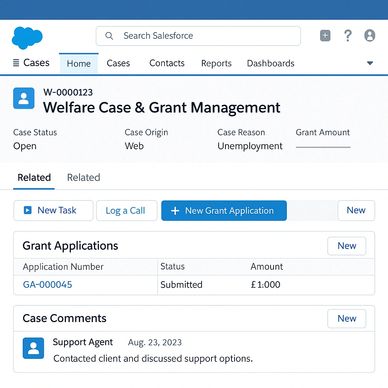388x388 pixels.
Task: Open the help question mark icon
Action: (x=347, y=36)
